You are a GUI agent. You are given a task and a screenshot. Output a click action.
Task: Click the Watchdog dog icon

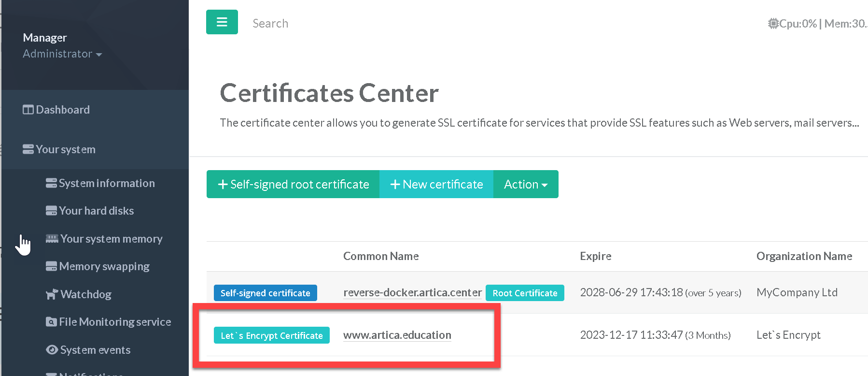coord(52,294)
